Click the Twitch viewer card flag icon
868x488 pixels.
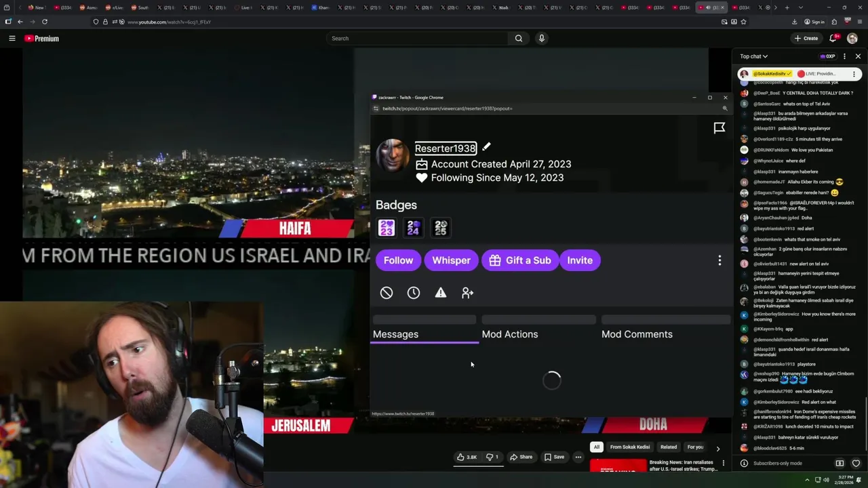point(719,128)
